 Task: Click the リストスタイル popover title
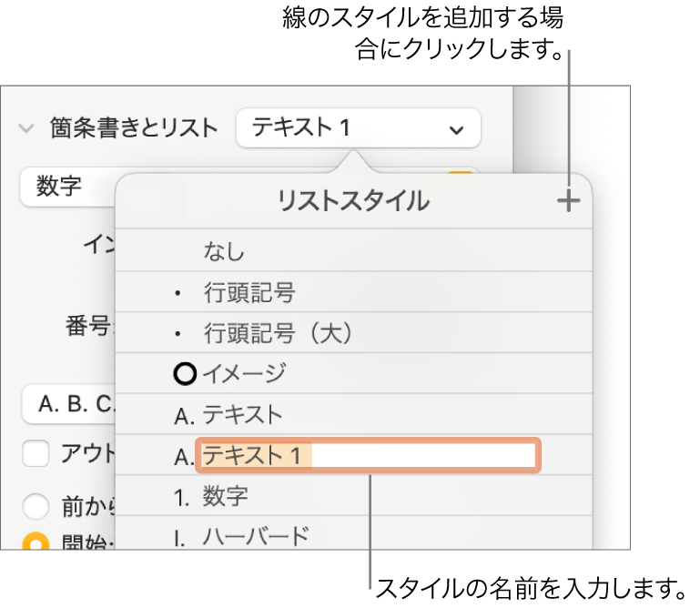coord(353,201)
